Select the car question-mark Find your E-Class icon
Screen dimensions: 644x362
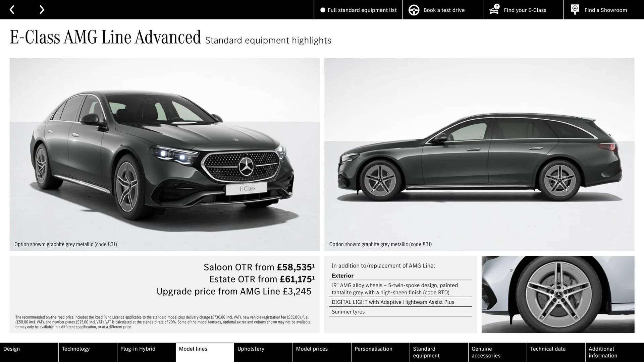click(x=493, y=10)
